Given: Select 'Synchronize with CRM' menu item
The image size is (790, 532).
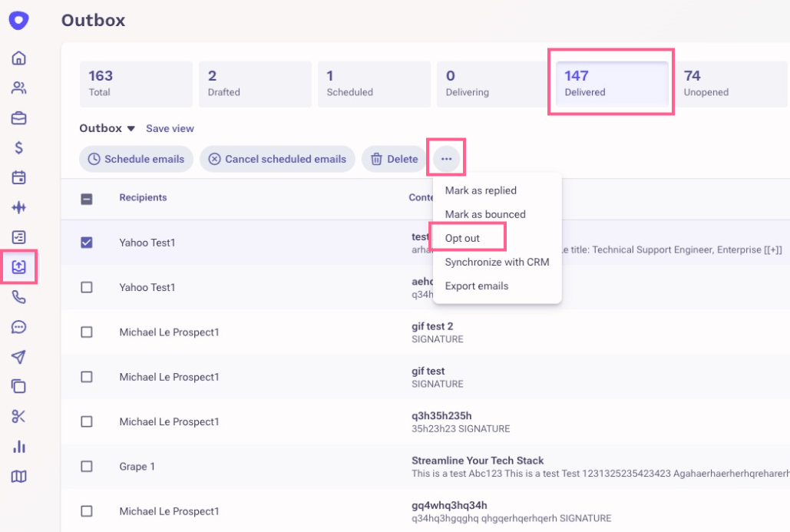Looking at the screenshot, I should pos(497,262).
